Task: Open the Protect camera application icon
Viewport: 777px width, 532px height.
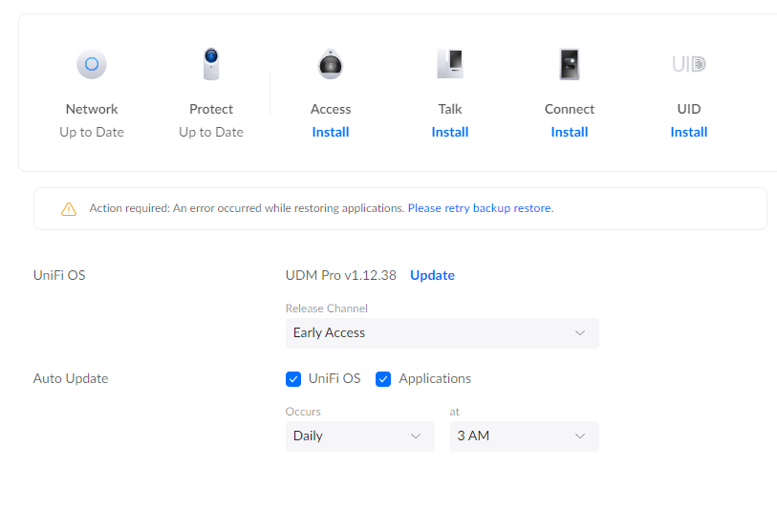Action: pos(211,65)
